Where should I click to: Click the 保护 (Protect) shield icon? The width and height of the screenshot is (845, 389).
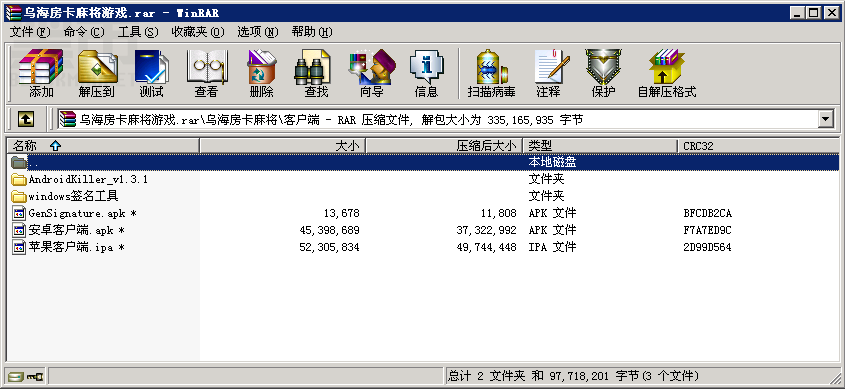click(x=604, y=73)
